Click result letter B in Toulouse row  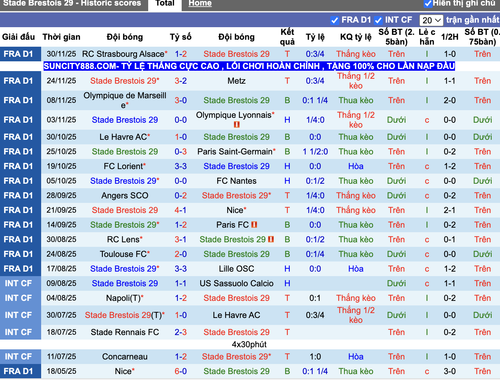pyautogui.click(x=287, y=254)
